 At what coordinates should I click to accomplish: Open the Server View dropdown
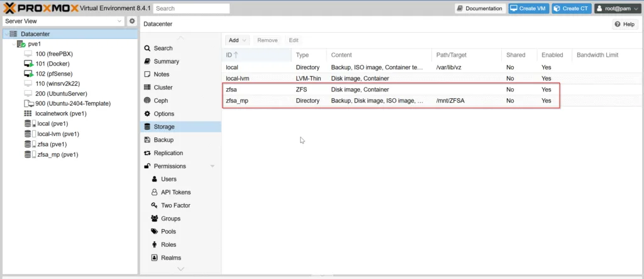(64, 21)
